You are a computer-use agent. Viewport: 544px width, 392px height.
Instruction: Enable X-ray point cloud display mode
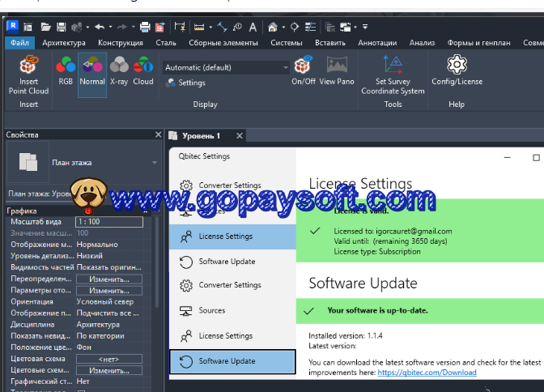coord(119,70)
